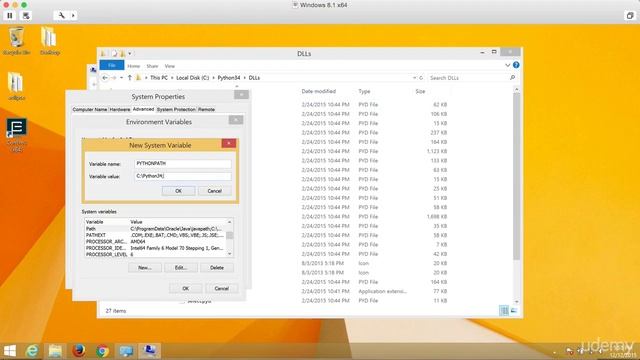Open the VM wrench settings tool
The image size is (640, 360).
point(61,16)
